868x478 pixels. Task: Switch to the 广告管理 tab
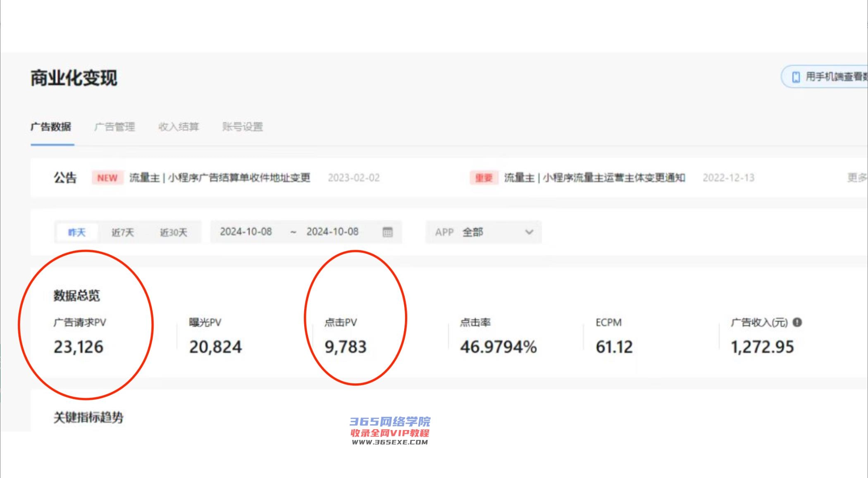tap(114, 127)
